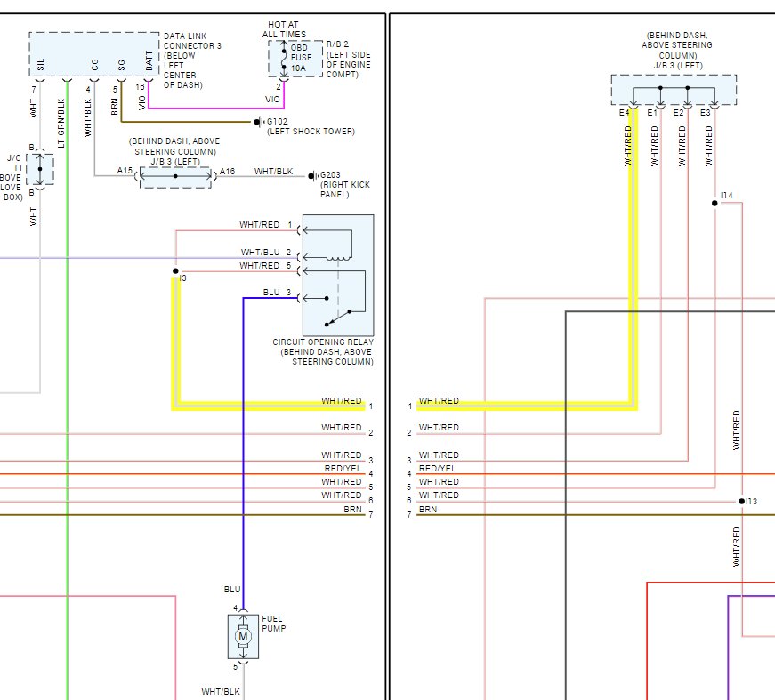Click the 'BATT' terminal label
775x700 pixels.
click(x=149, y=60)
